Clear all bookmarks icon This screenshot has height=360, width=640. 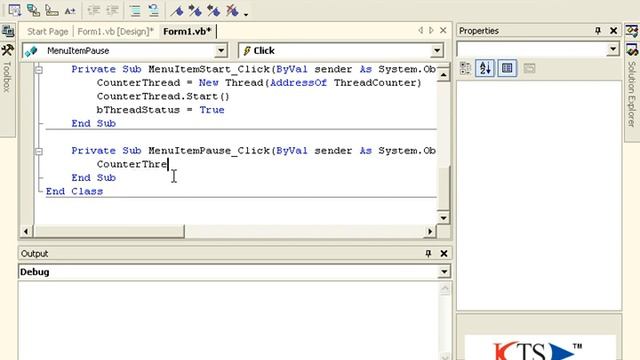click(232, 10)
